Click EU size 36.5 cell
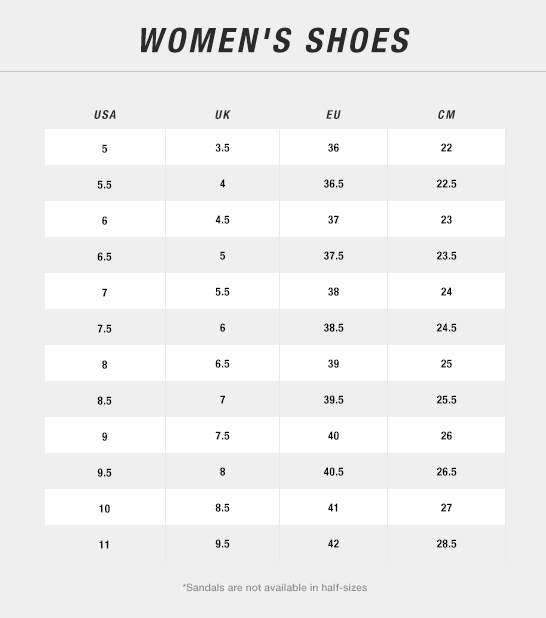546x618 pixels. pos(334,183)
